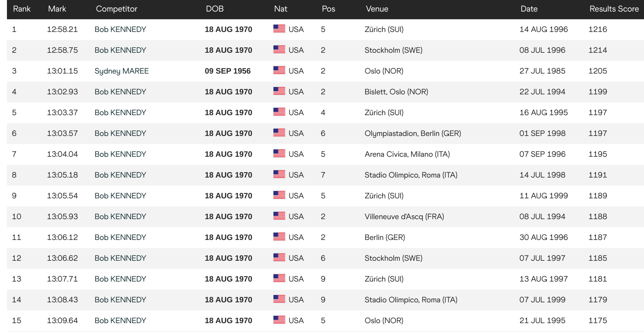This screenshot has height=332, width=644.
Task: Click the USA flag beside Sydney MAREE's row
Action: tap(279, 70)
